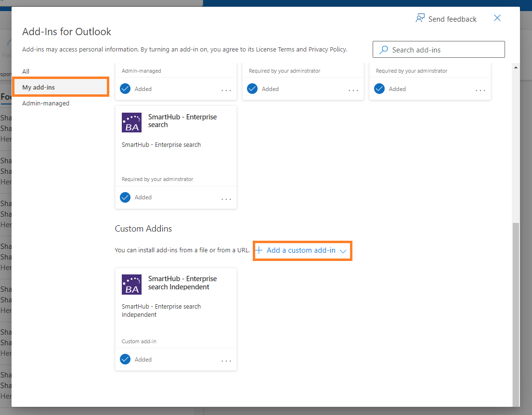Open more options for SmartHub Enterprise search
This screenshot has height=415, width=532.
point(226,198)
